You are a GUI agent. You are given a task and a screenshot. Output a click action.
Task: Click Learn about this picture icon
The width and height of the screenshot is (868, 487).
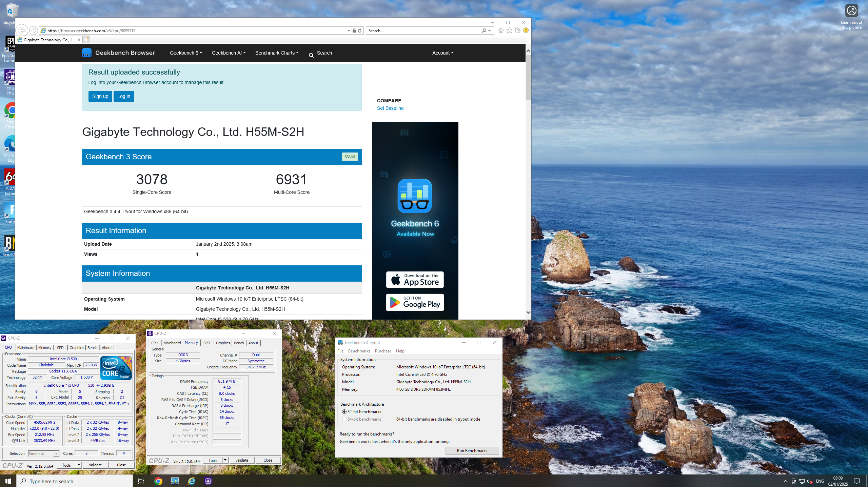coord(851,11)
